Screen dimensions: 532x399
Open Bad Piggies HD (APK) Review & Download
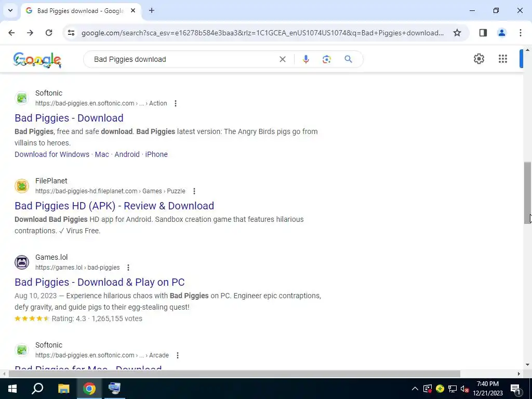[x=114, y=206]
